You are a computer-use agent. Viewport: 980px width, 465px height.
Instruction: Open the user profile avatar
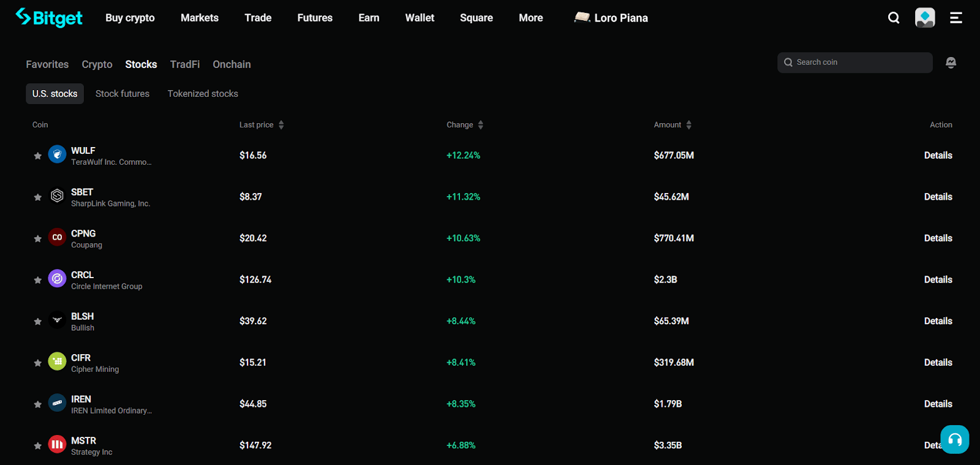click(925, 18)
